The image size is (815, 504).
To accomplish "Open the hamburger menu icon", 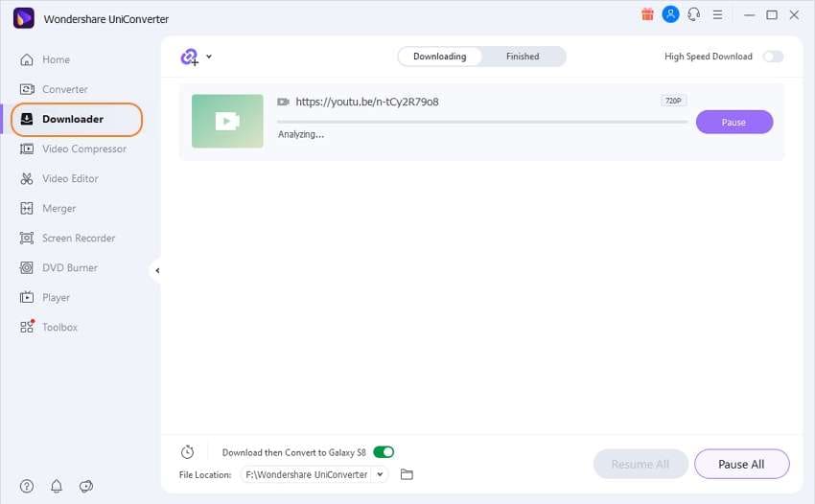I will pos(717,15).
